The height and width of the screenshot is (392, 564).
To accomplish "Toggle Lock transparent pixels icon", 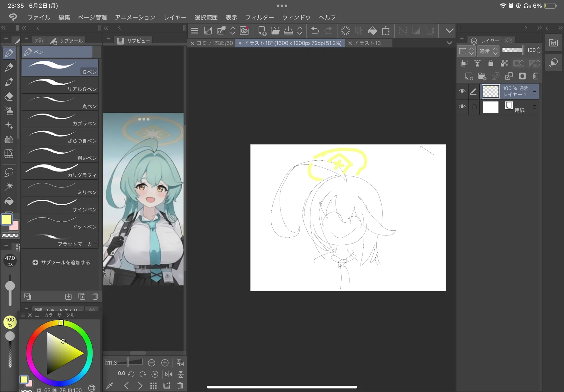I will pyautogui.click(x=504, y=63).
